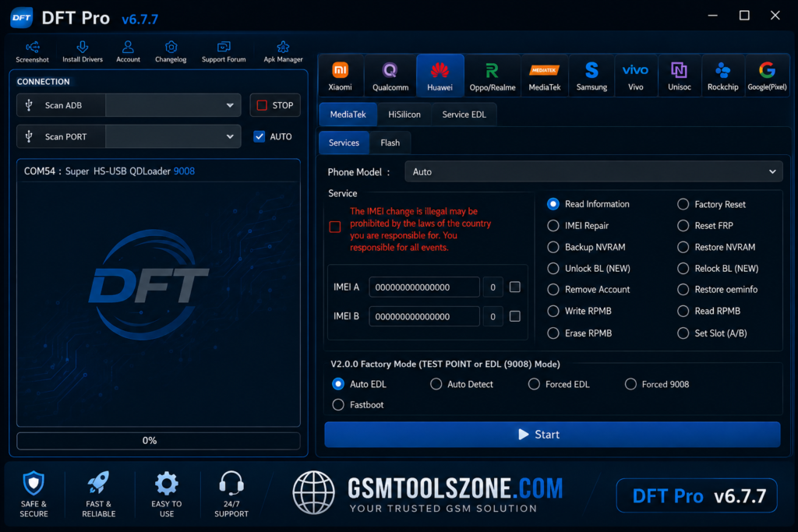798x532 pixels.
Task: Open the Account icon
Action: [128, 47]
